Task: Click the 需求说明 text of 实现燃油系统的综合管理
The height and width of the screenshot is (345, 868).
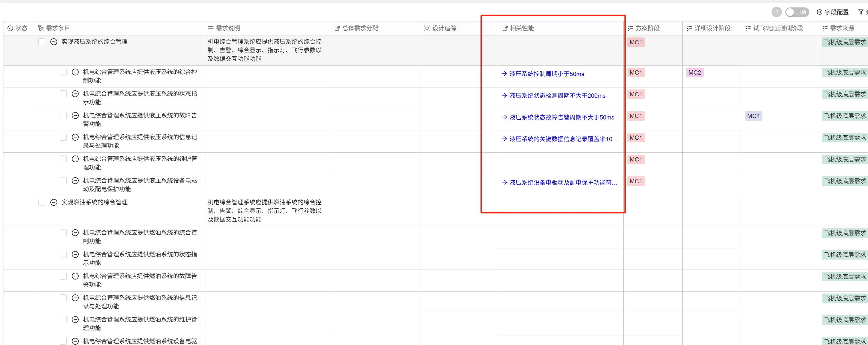Action: [x=265, y=211]
